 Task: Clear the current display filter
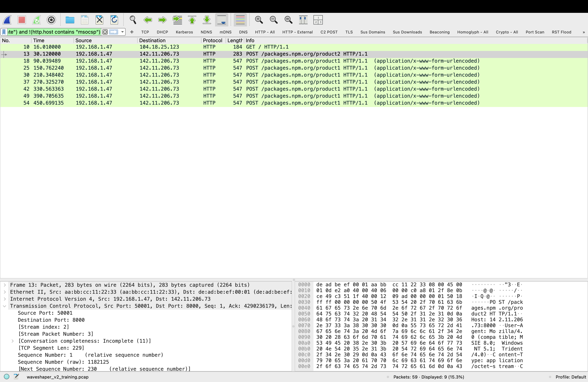click(105, 32)
